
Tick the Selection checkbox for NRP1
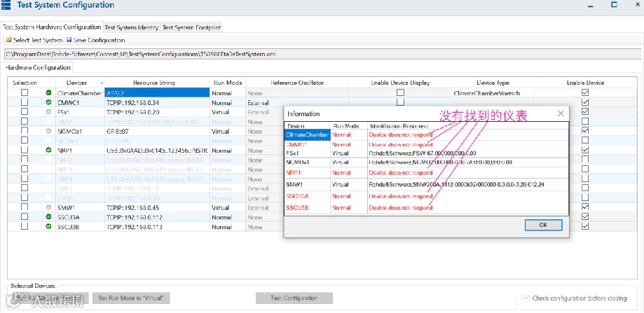coord(25,150)
